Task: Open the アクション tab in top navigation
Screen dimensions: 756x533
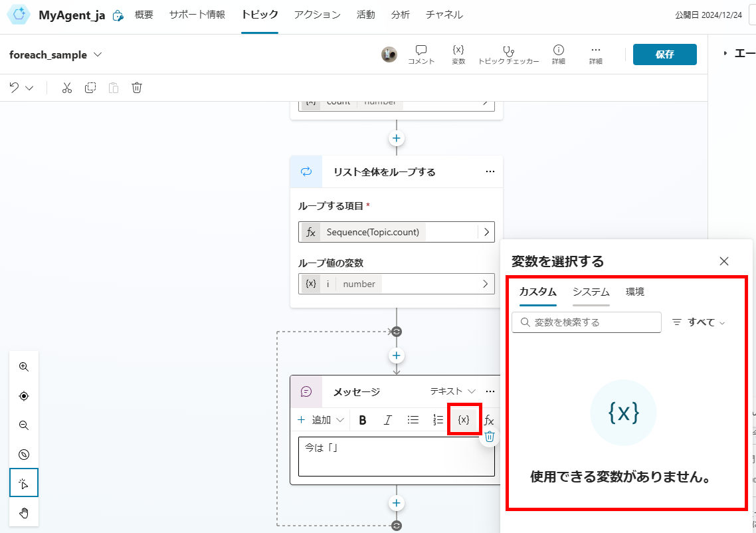Action: coord(317,15)
